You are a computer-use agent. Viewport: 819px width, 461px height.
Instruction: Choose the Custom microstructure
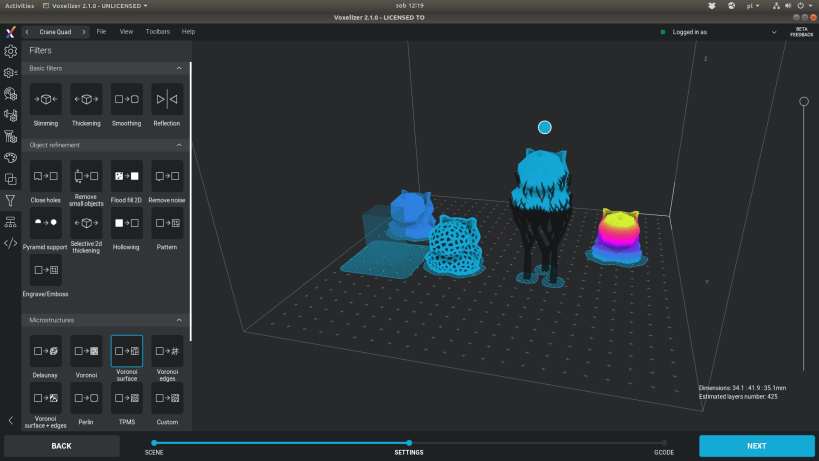click(x=167, y=398)
